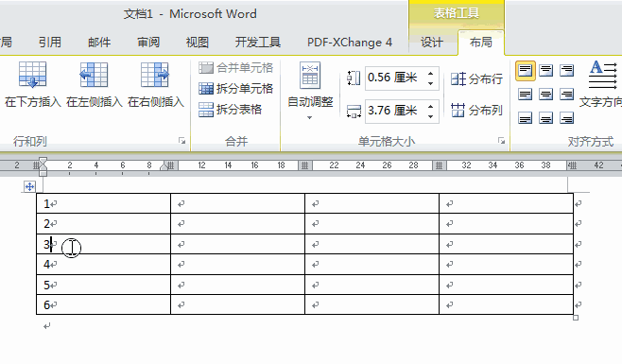Select Align Center Left alignment
The width and height of the screenshot is (622, 364).
pyautogui.click(x=526, y=95)
